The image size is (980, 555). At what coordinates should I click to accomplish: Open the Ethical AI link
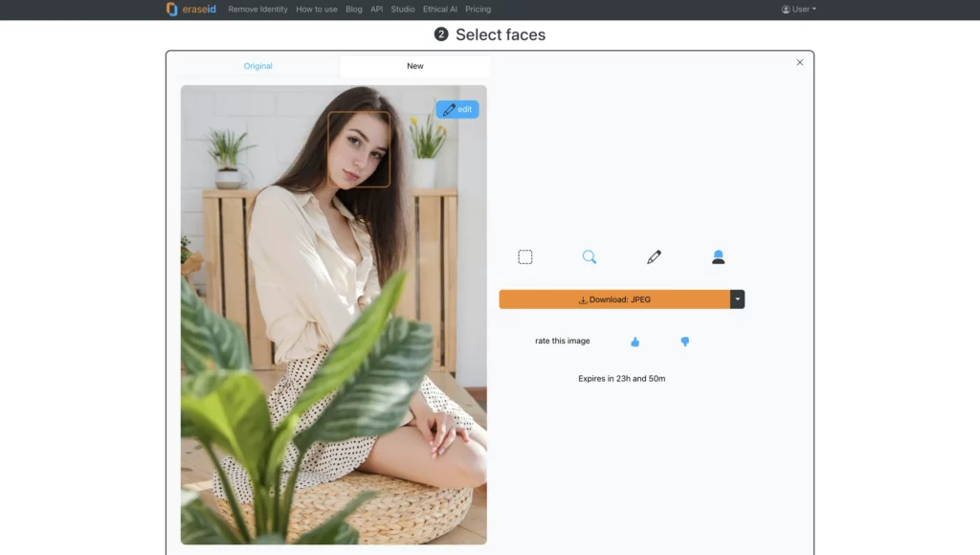click(440, 10)
